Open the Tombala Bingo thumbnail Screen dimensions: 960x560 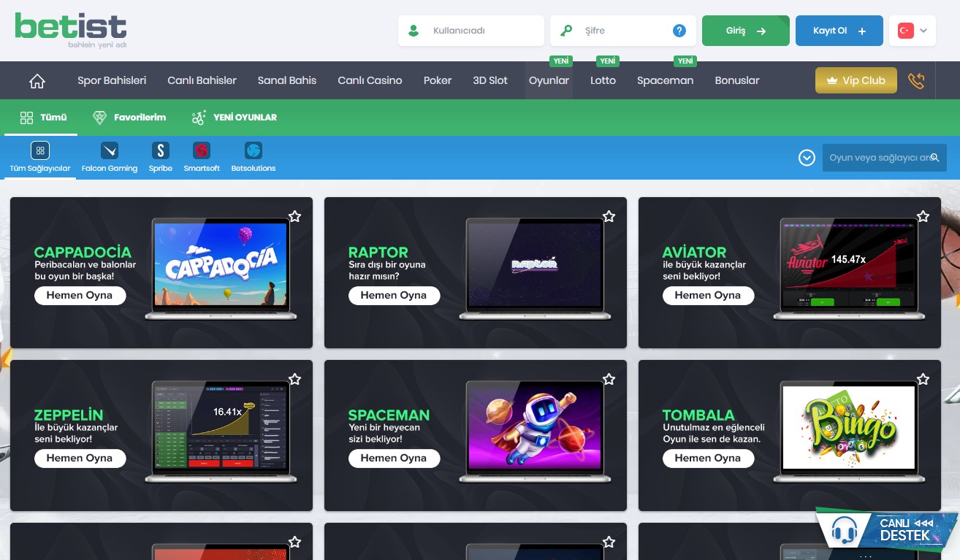849,431
